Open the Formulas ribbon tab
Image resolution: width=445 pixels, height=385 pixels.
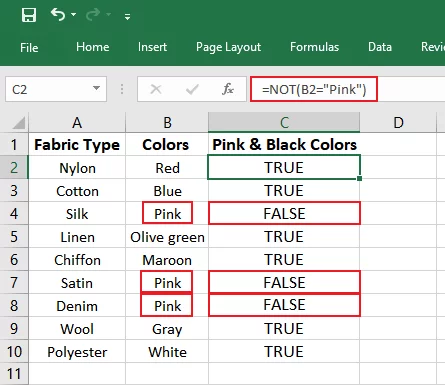tap(314, 47)
